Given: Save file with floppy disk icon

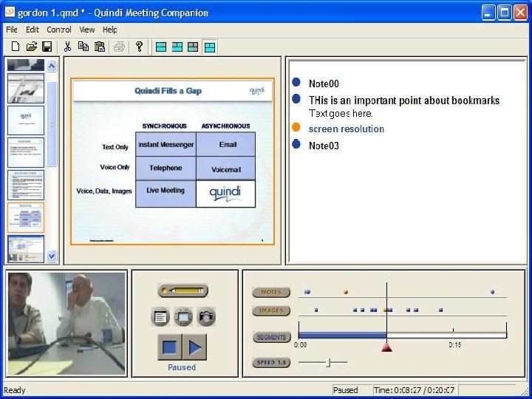Looking at the screenshot, I should [47, 47].
